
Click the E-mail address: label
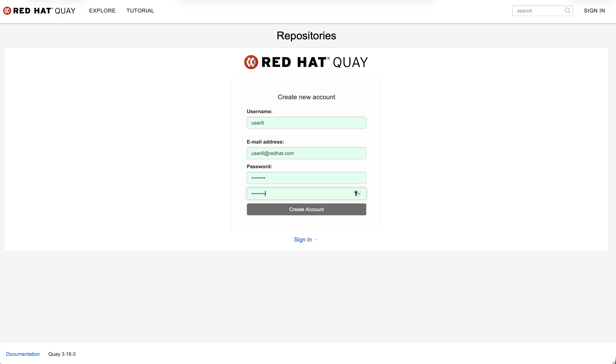click(x=265, y=142)
